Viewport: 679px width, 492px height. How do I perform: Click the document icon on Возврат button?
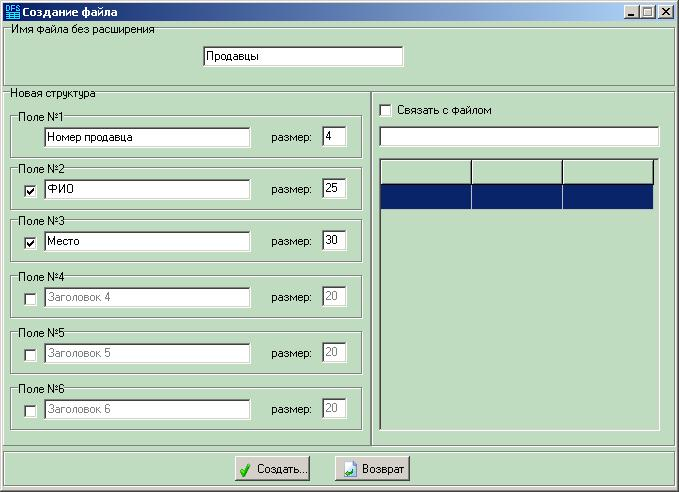coord(347,469)
